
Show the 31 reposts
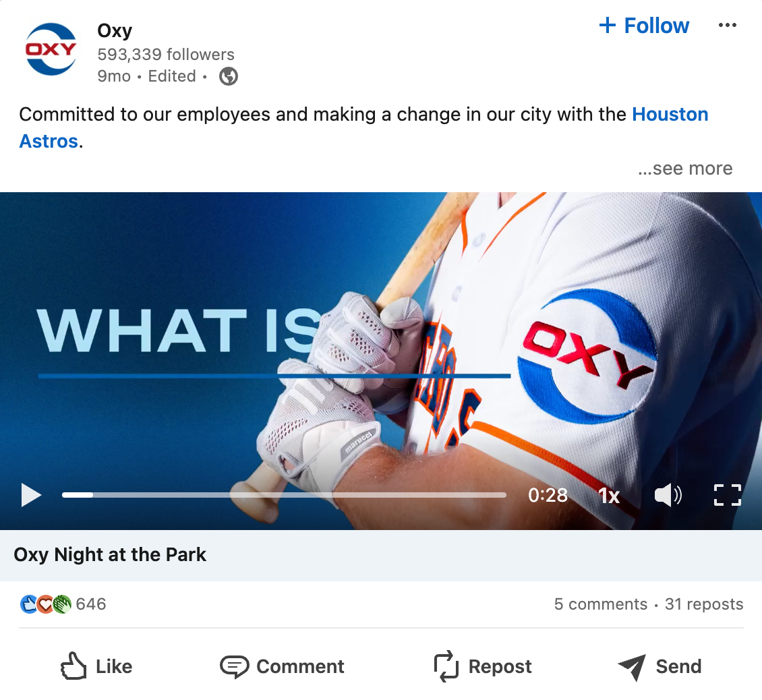tap(704, 604)
